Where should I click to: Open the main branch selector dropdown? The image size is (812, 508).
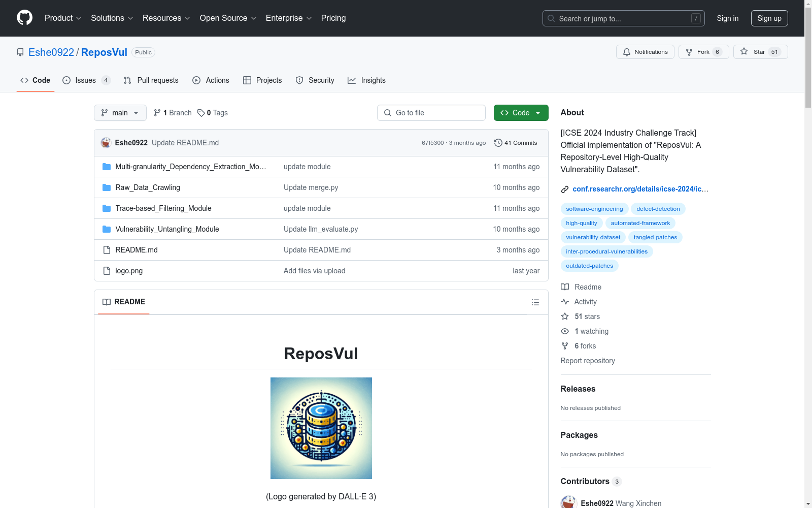coord(120,113)
